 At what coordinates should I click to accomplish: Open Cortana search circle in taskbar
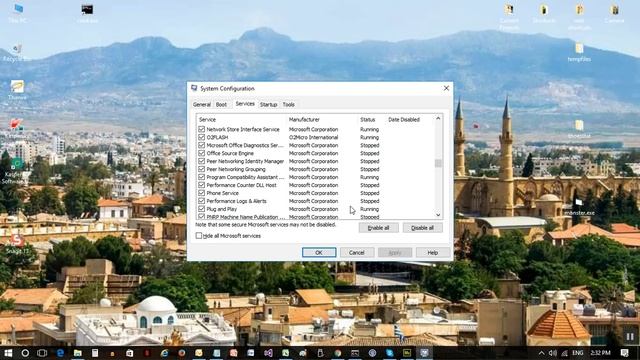pos(25,353)
